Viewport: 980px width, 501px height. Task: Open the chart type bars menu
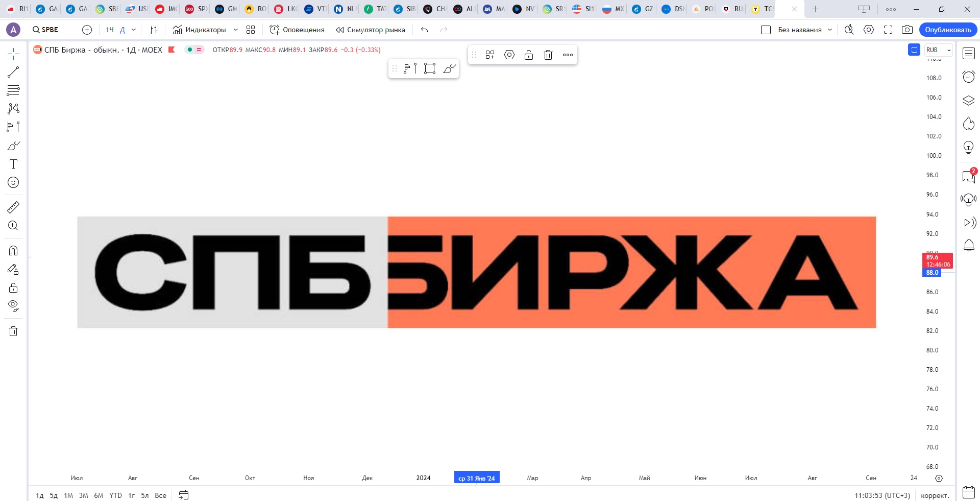[154, 30]
